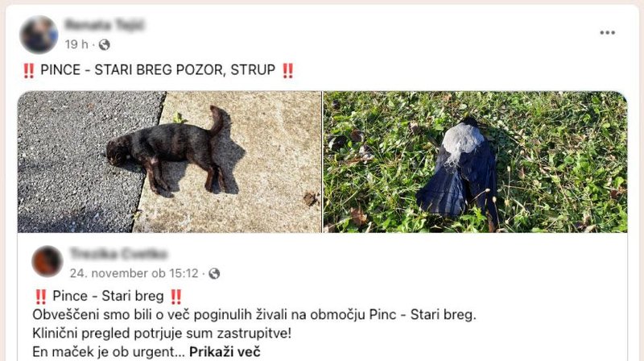Click the truncated text "En maček je ob urgent..."
The height and width of the screenshot is (361, 644).
(x=109, y=352)
